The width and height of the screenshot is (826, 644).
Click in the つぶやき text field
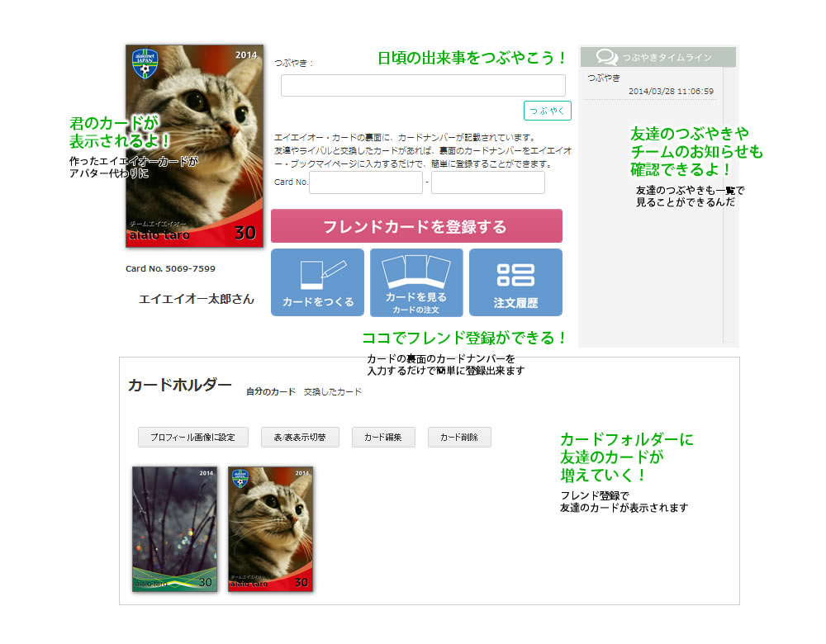pyautogui.click(x=423, y=85)
